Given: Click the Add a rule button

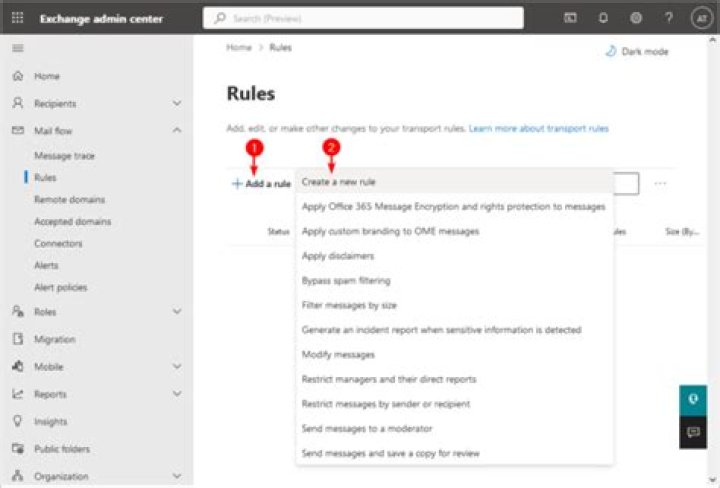Looking at the screenshot, I should pos(261,184).
